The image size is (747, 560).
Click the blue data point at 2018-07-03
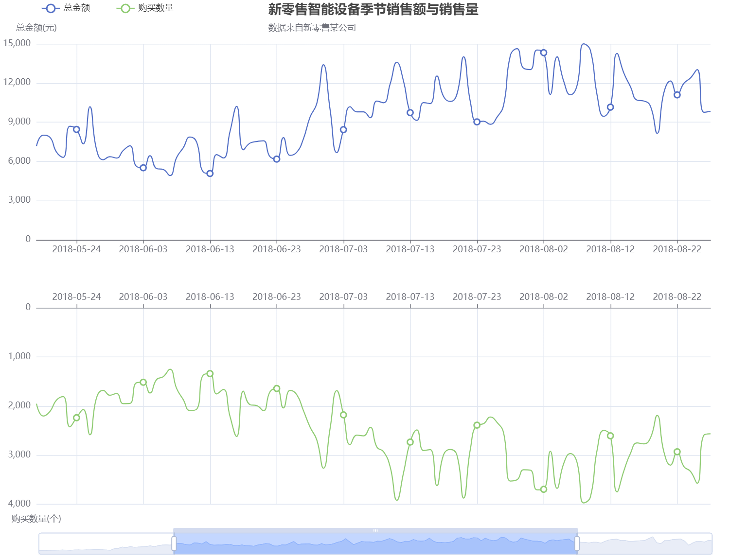343,130
